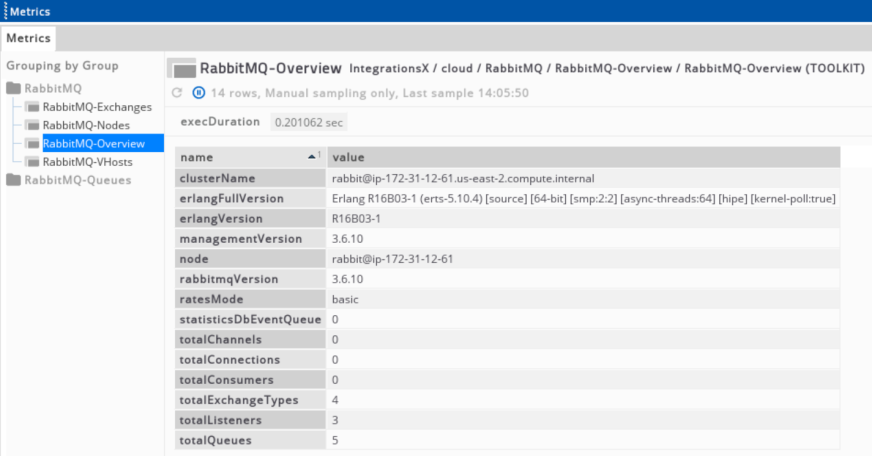Select the erlangFullVersion name cell
The image size is (872, 456).
point(251,199)
